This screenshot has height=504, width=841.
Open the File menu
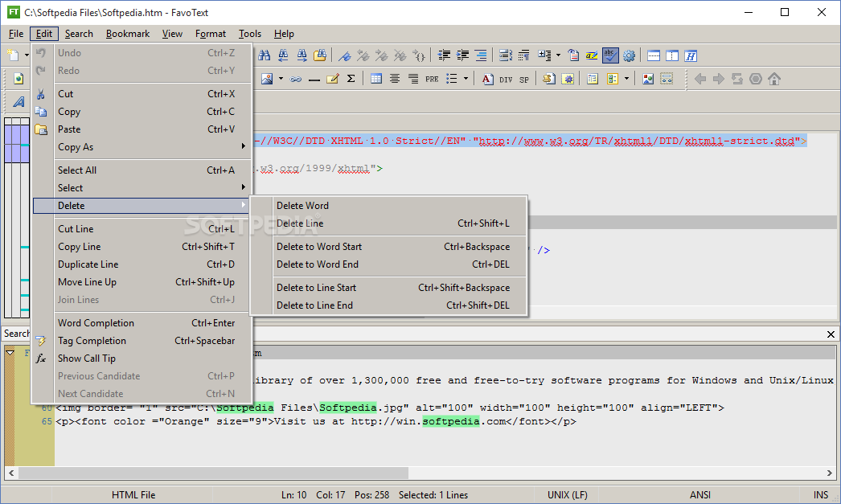tap(16, 33)
